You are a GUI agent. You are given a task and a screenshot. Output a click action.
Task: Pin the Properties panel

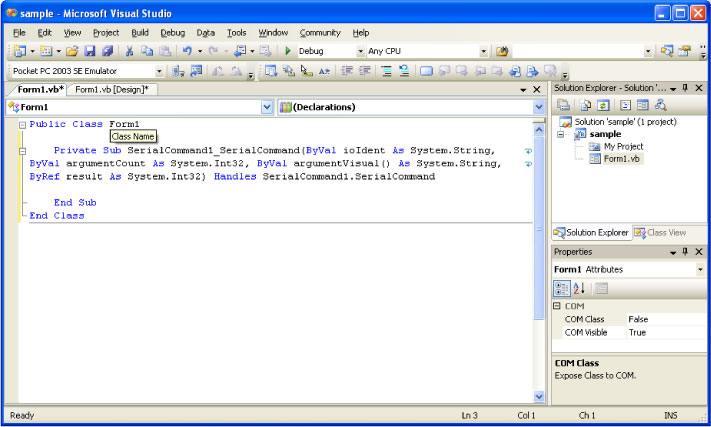(686, 252)
